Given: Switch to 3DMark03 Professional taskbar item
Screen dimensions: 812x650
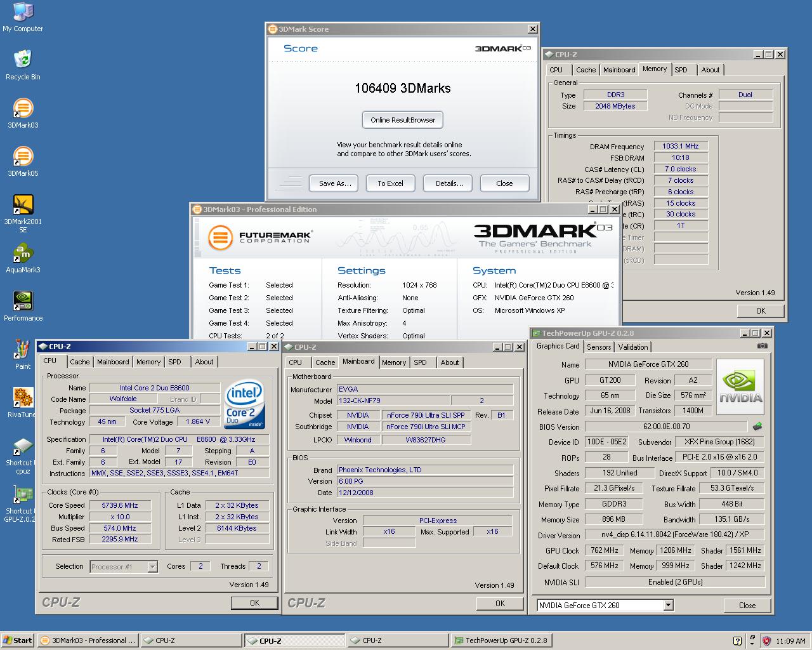Looking at the screenshot, I should point(87,640).
